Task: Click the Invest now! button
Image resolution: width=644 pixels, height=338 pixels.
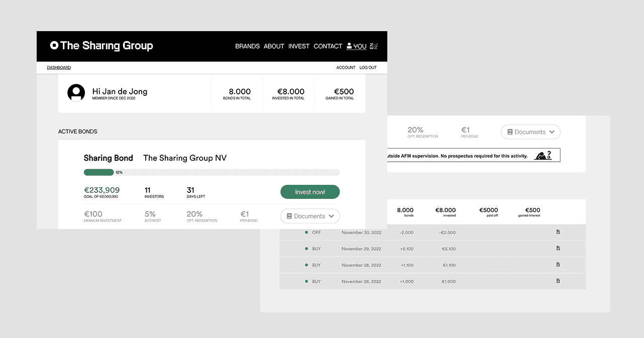Action: click(x=310, y=192)
